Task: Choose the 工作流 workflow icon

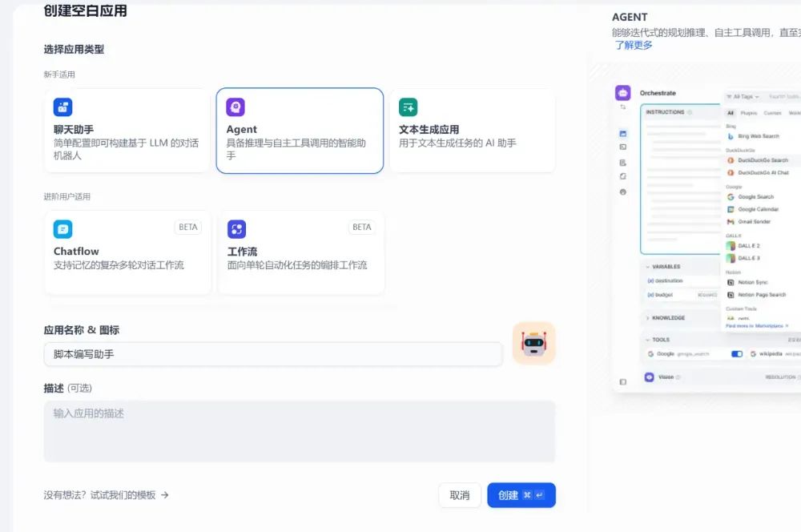Action: pos(236,229)
